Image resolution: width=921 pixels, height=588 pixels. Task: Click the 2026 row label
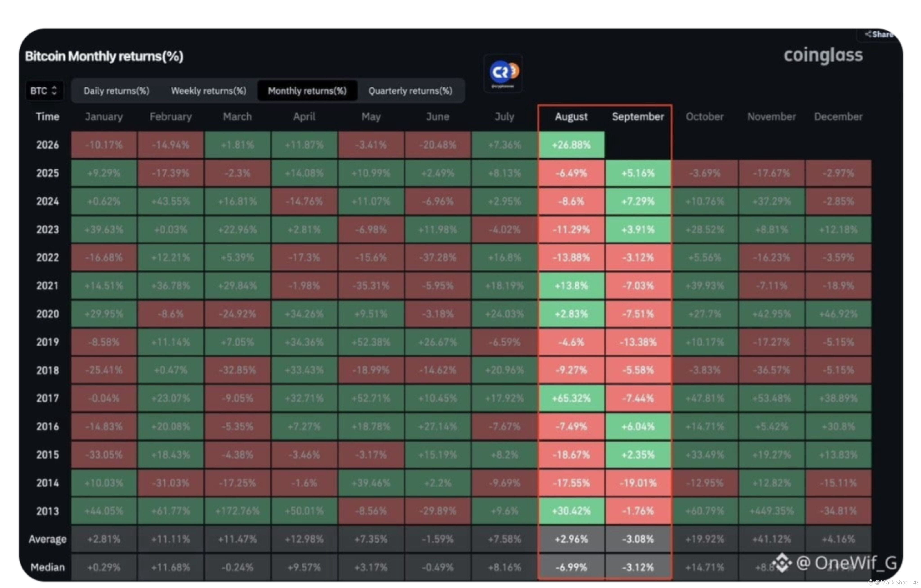coord(47,145)
